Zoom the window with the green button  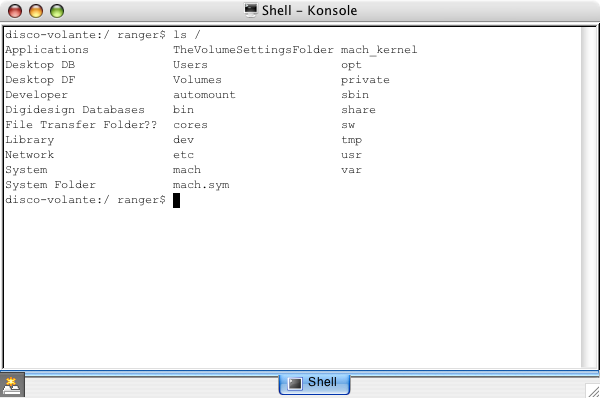57,11
